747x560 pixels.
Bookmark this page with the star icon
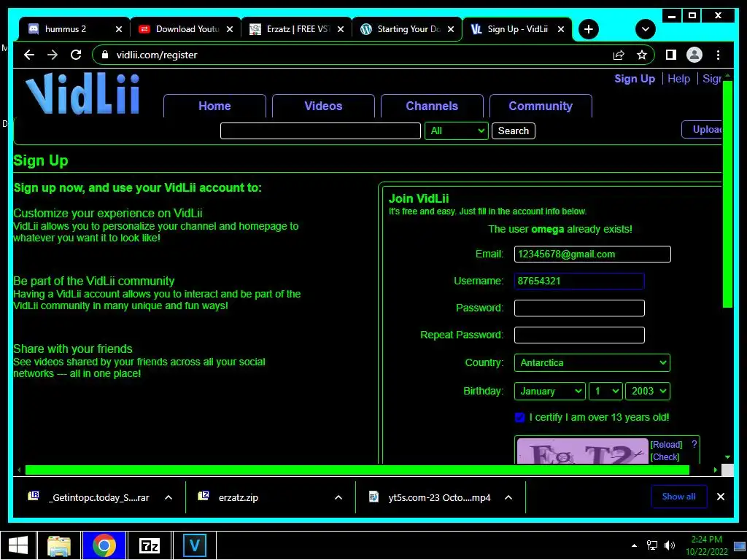pos(642,55)
